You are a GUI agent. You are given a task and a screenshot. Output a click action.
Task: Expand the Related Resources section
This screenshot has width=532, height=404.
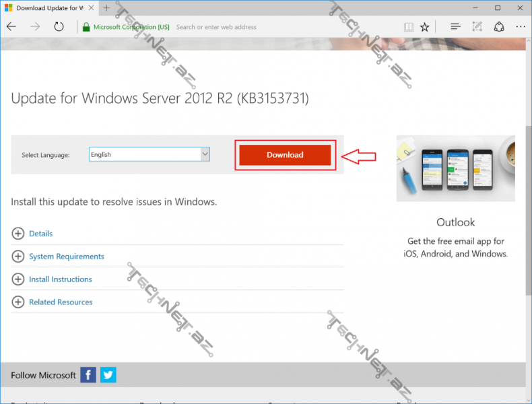point(18,302)
